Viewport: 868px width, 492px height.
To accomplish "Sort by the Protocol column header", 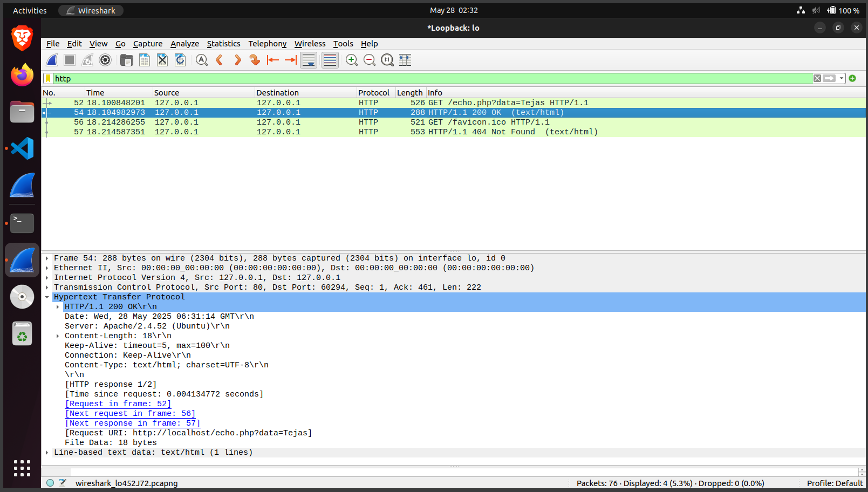I will point(376,93).
